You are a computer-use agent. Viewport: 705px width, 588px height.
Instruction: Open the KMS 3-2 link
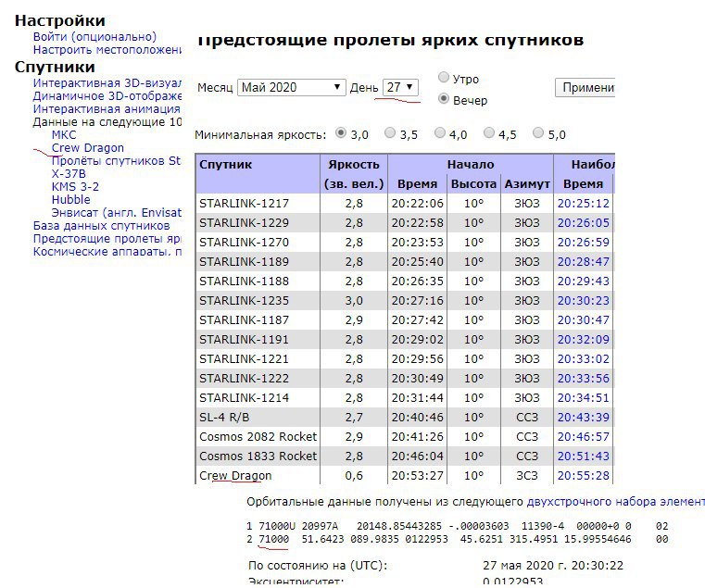(x=75, y=186)
